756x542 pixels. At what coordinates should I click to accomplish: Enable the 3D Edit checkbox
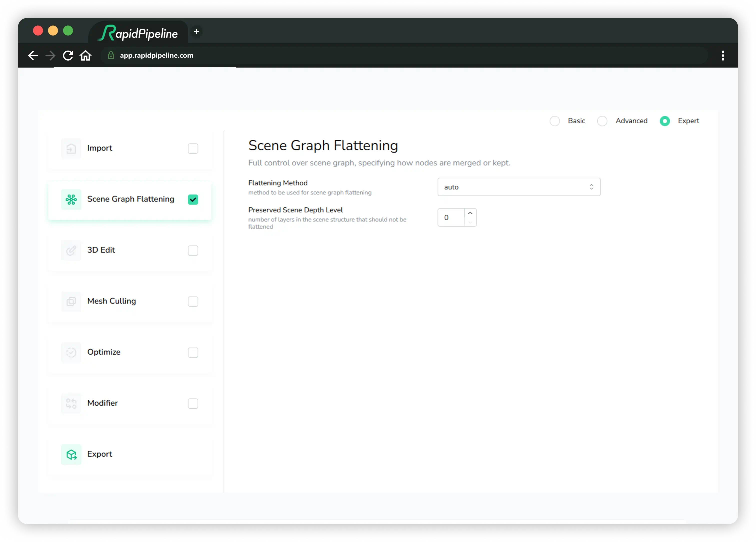pyautogui.click(x=193, y=250)
